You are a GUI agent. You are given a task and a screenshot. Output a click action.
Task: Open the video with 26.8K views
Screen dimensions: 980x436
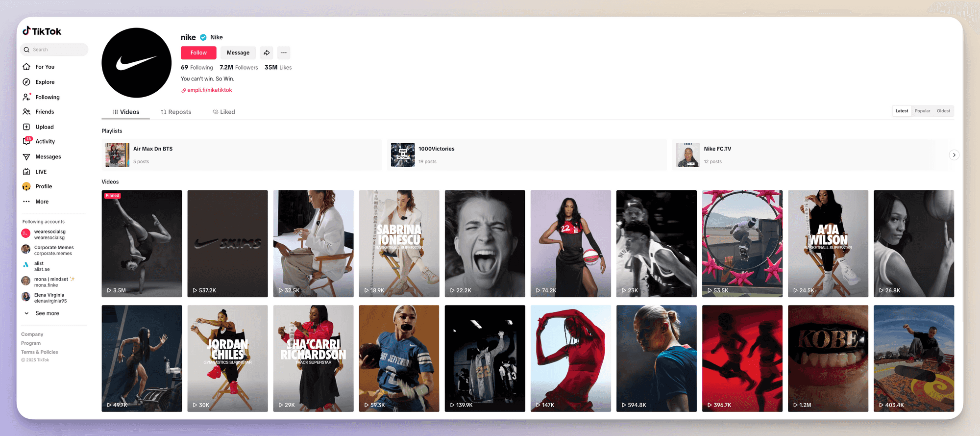pos(914,244)
